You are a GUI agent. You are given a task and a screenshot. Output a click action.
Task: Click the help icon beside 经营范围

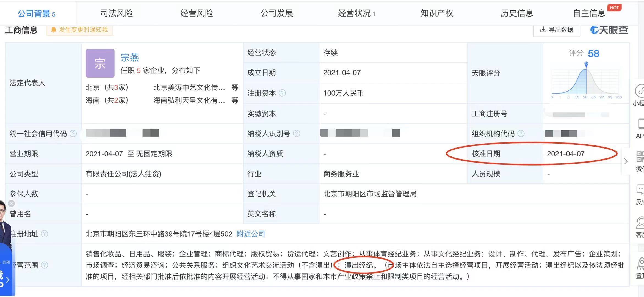(44, 265)
